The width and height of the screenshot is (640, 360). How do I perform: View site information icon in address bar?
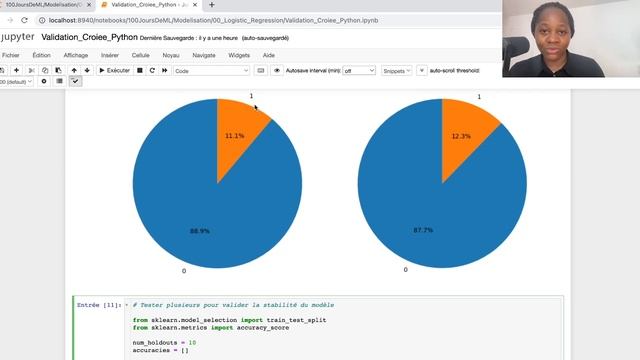point(42,20)
